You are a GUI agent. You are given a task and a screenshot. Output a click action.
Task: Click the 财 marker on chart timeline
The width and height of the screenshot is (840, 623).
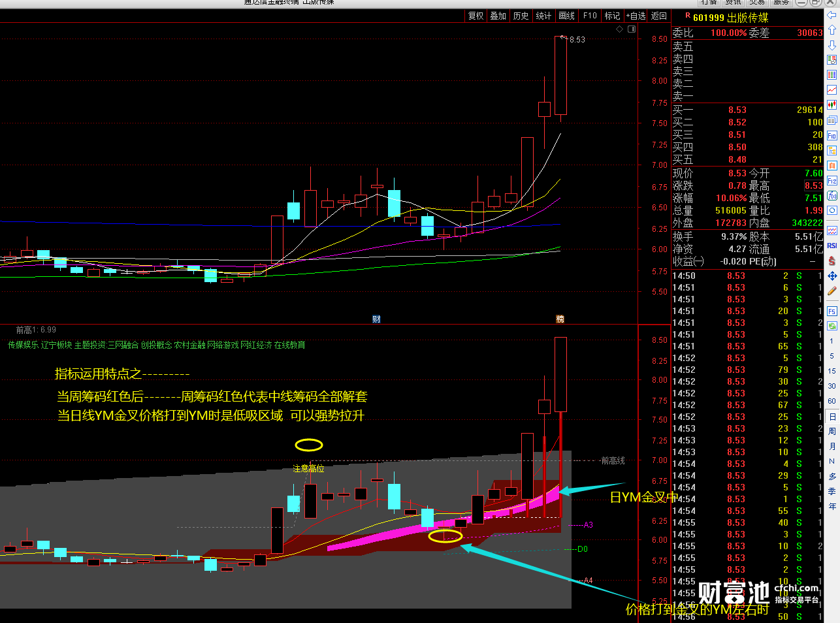(x=376, y=319)
